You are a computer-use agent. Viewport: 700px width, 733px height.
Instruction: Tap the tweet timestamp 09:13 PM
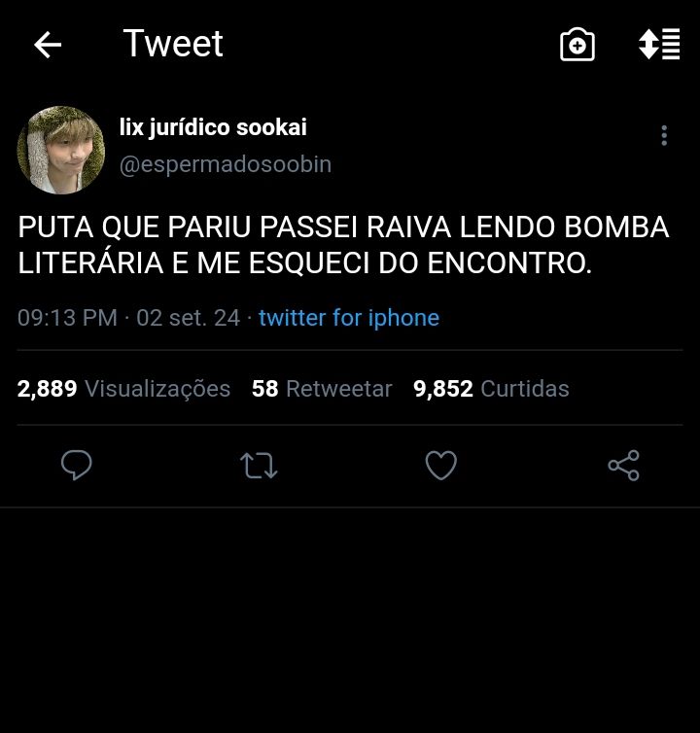click(67, 318)
